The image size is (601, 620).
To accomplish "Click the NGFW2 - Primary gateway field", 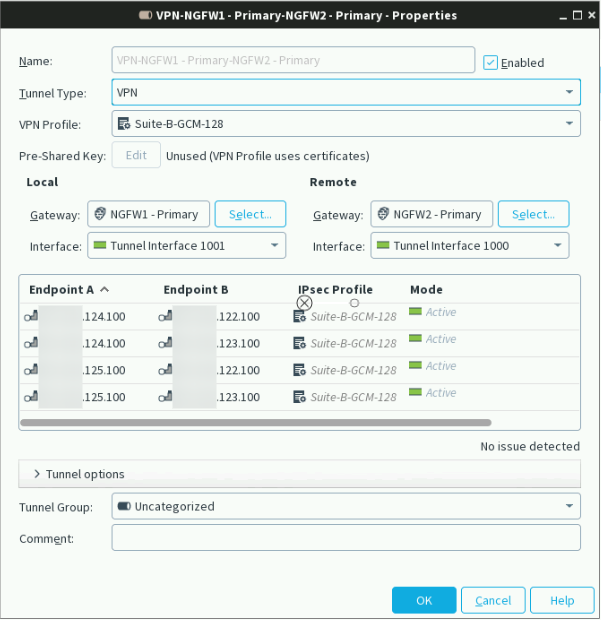I will click(x=431, y=214).
